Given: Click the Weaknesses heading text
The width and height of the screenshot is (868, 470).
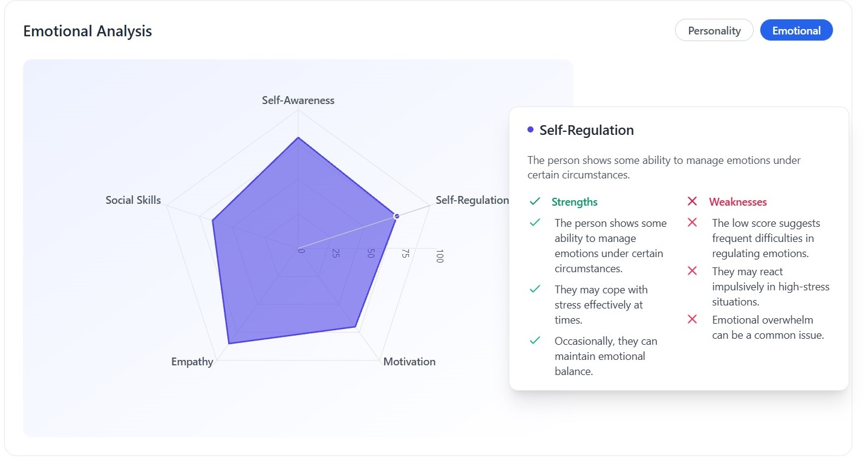Looking at the screenshot, I should pyautogui.click(x=738, y=202).
